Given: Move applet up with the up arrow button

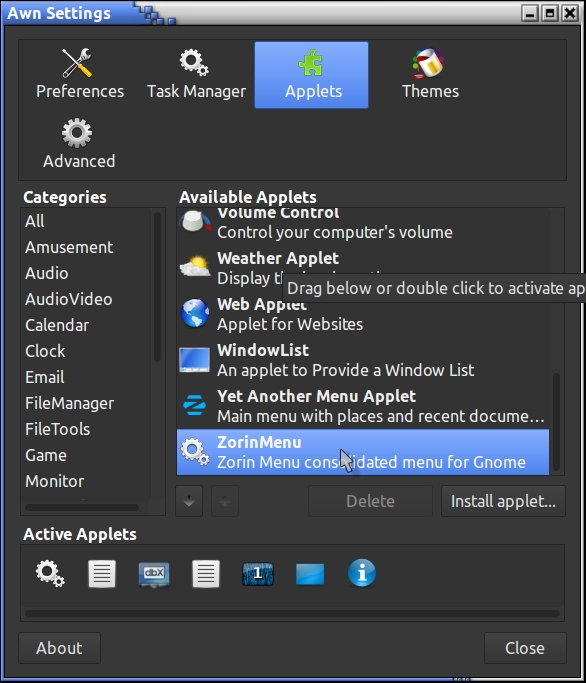Looking at the screenshot, I should click(x=225, y=501).
